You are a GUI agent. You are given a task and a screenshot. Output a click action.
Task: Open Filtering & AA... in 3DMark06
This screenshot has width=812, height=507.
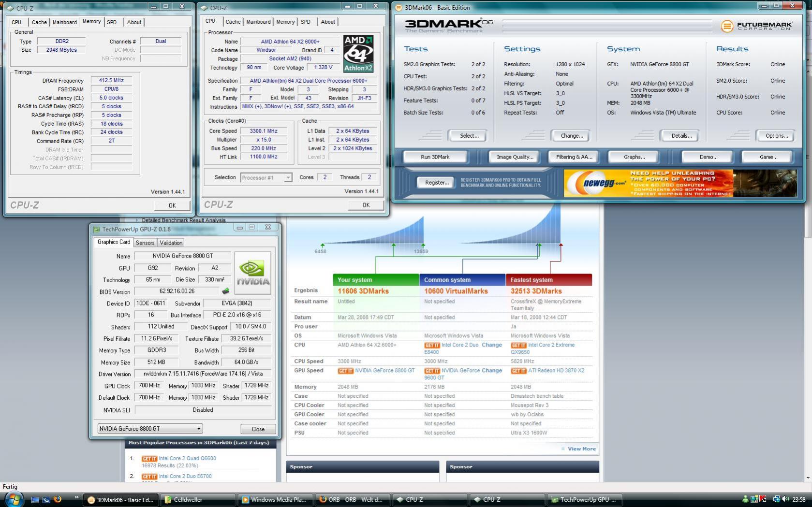click(x=574, y=157)
